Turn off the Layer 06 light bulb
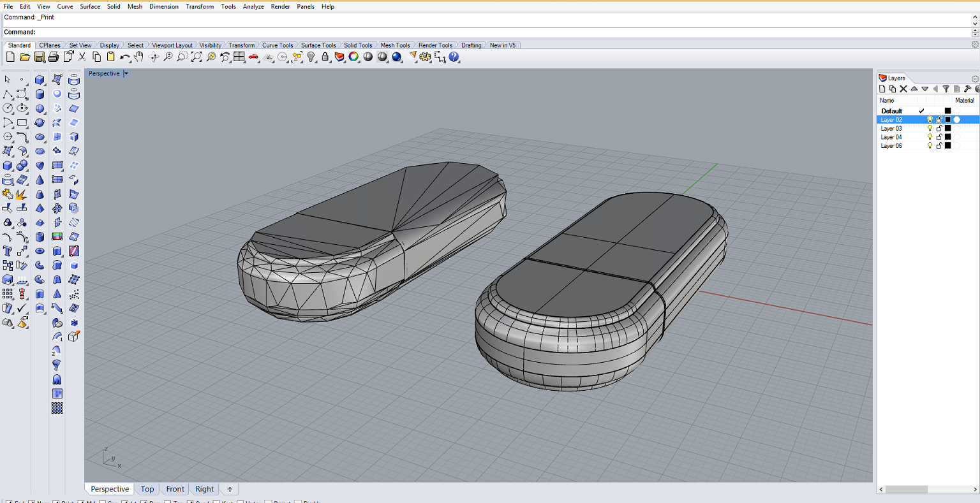Viewport: 980px width, 503px height. point(930,146)
